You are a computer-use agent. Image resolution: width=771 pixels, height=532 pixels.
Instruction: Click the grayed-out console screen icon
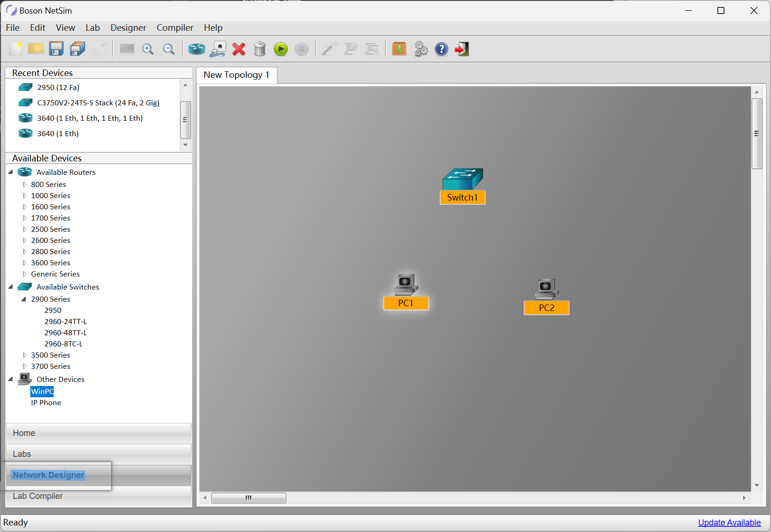[127, 49]
